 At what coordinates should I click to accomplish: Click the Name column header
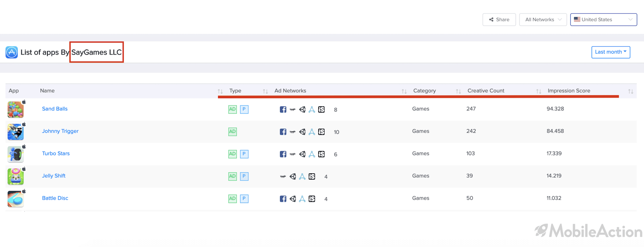coord(47,91)
